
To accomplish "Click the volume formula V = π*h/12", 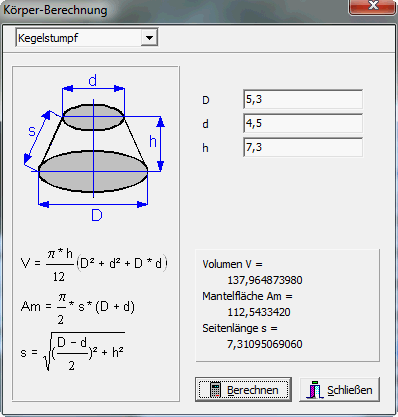I will click(x=94, y=265).
